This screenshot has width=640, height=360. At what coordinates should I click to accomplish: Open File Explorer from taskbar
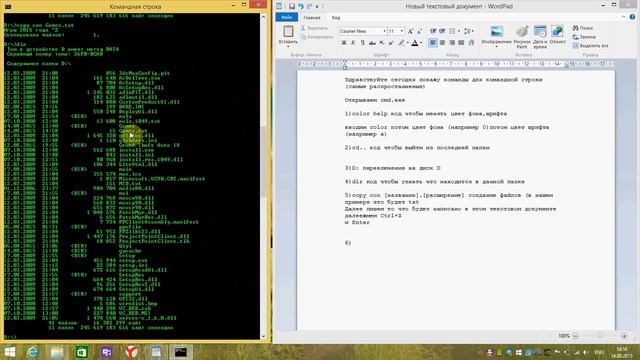pyautogui.click(x=57, y=352)
